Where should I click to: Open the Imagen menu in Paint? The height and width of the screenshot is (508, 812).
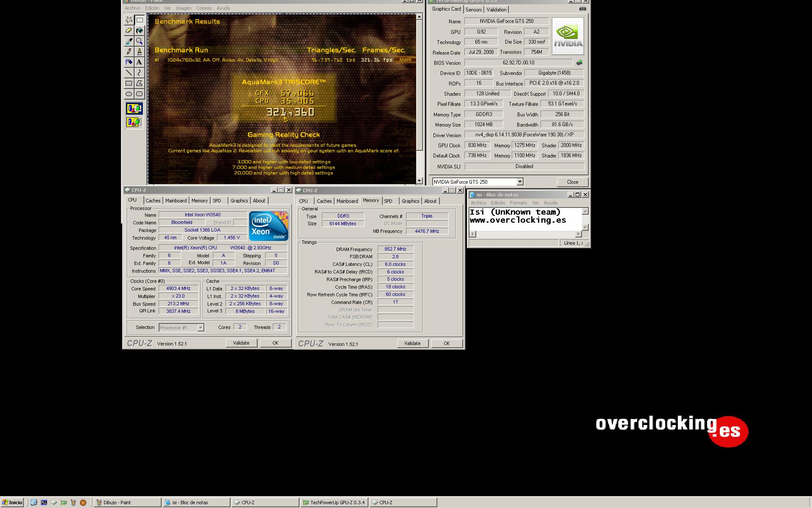tap(184, 8)
